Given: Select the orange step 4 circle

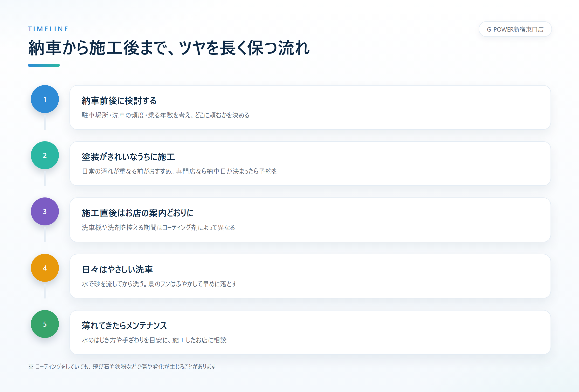Looking at the screenshot, I should click(45, 268).
